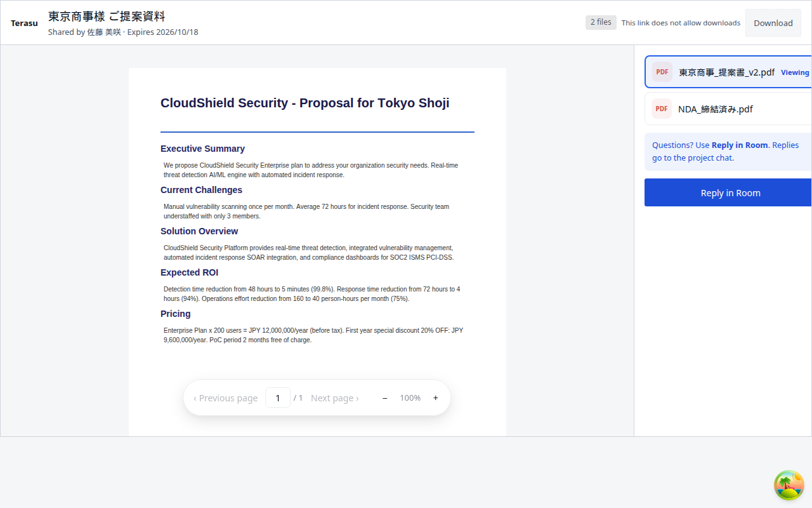Image resolution: width=812 pixels, height=508 pixels.
Task: Click the page number input field
Action: [278, 398]
